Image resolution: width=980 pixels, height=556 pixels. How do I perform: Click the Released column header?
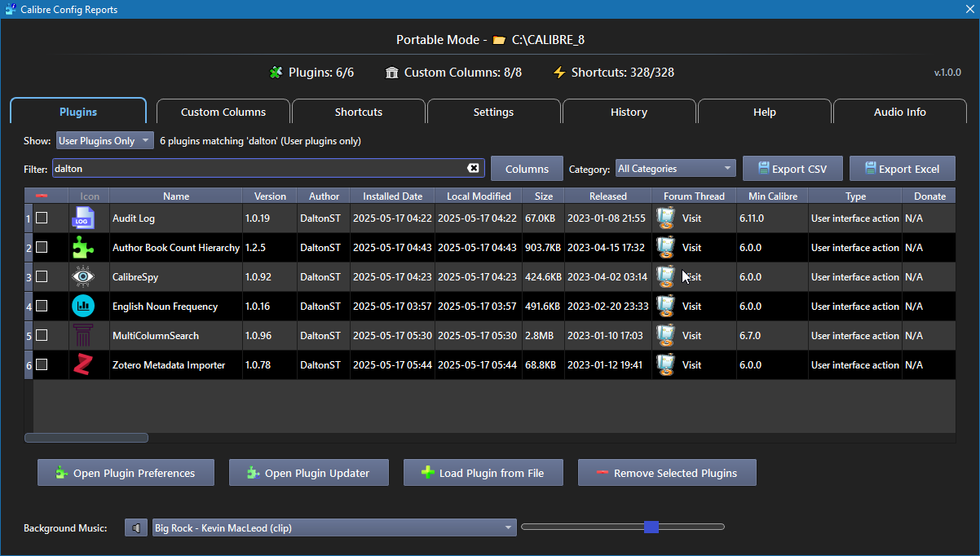[608, 196]
